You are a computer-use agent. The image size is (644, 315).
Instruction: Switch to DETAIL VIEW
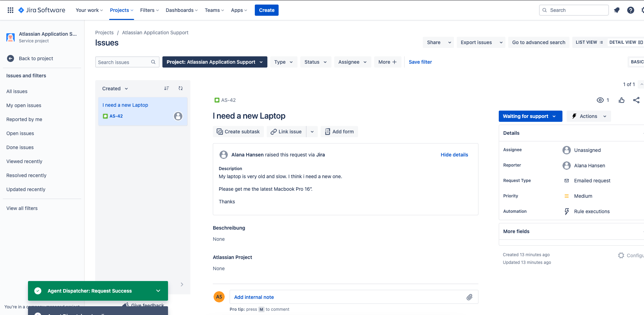[x=626, y=42]
